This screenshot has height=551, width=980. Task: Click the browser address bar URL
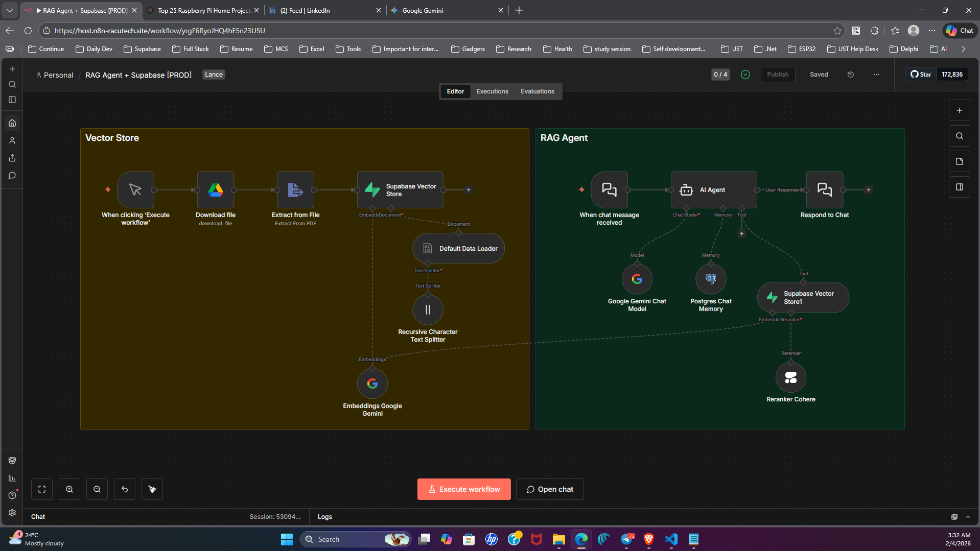pos(159,31)
